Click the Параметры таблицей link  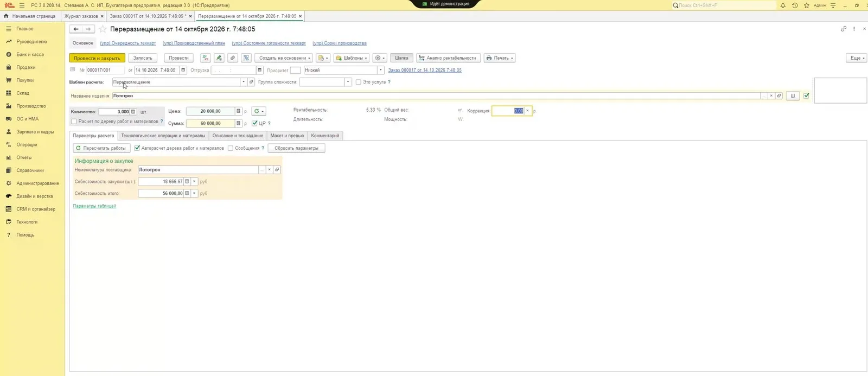point(94,206)
